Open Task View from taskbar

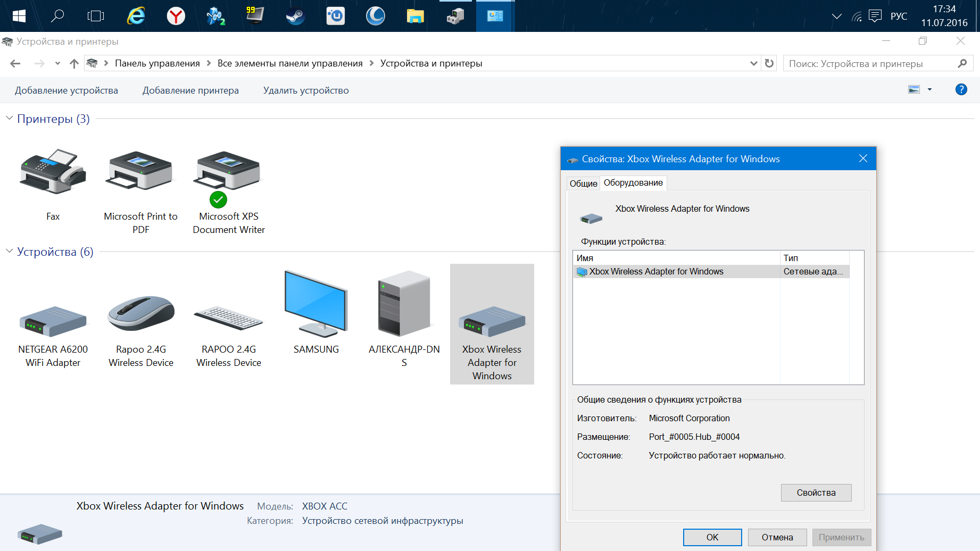96,16
